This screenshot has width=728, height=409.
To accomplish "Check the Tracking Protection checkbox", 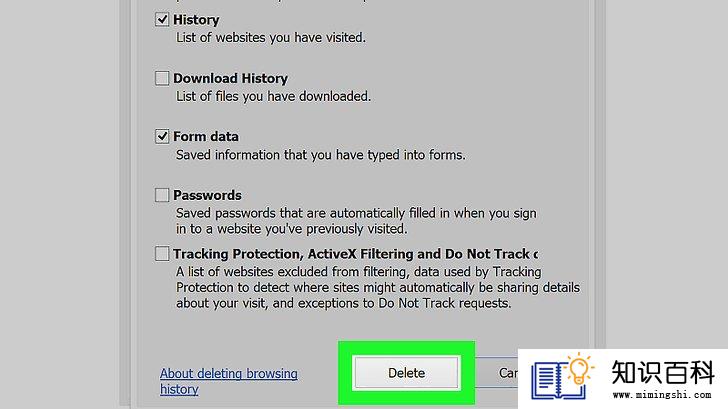I will click(162, 253).
